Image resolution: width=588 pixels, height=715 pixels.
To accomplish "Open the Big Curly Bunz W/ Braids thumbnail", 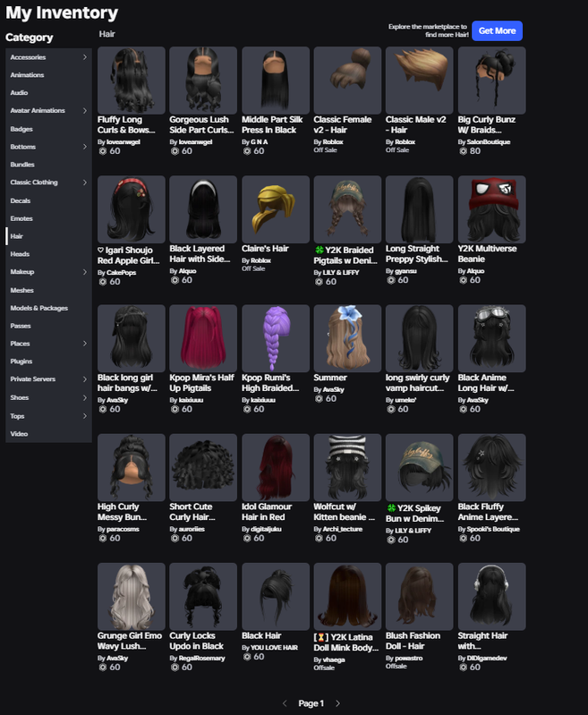I will (491, 81).
